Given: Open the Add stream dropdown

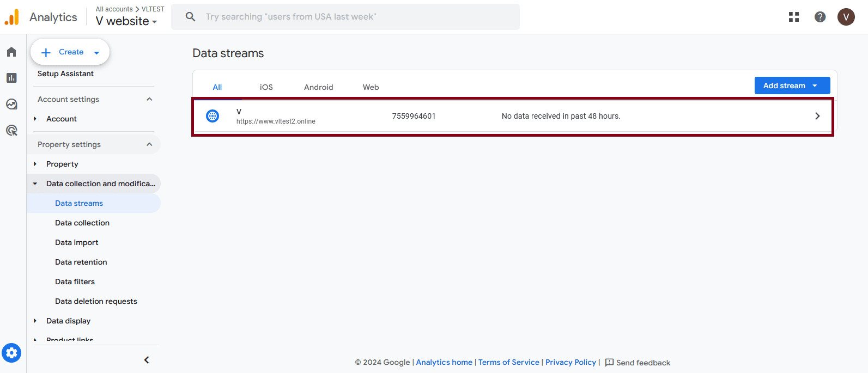Looking at the screenshot, I should pos(792,85).
